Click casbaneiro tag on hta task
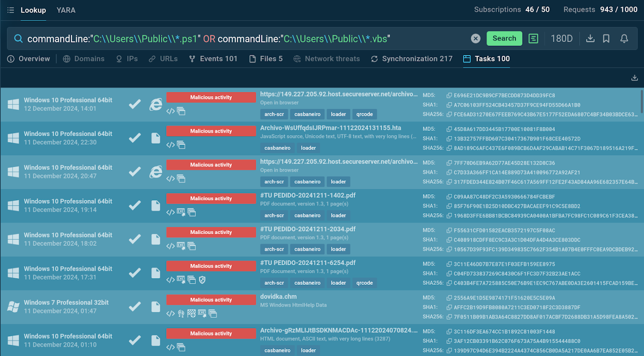This screenshot has height=356, width=644. pos(277,148)
